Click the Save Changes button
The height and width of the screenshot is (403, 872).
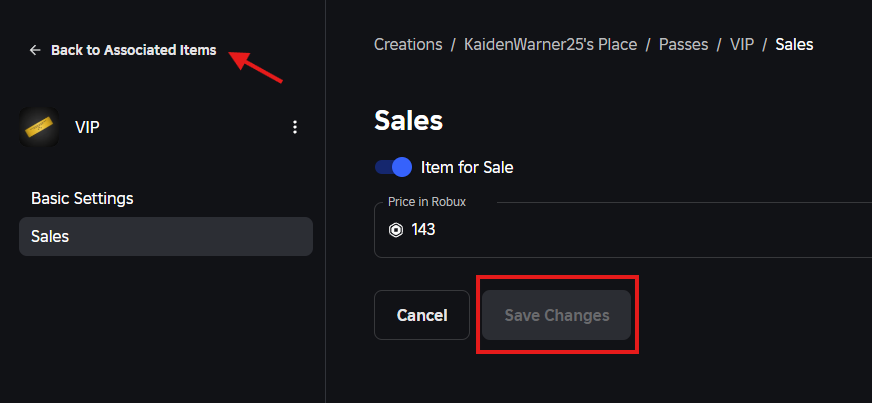(x=556, y=315)
